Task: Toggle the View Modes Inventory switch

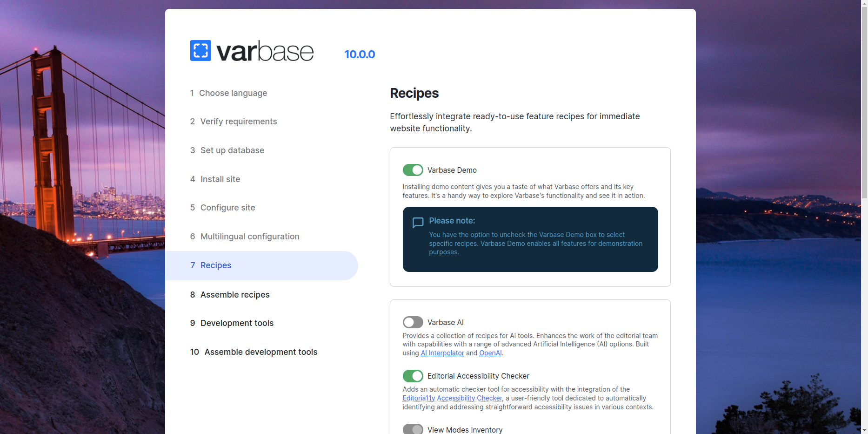Action: click(413, 429)
